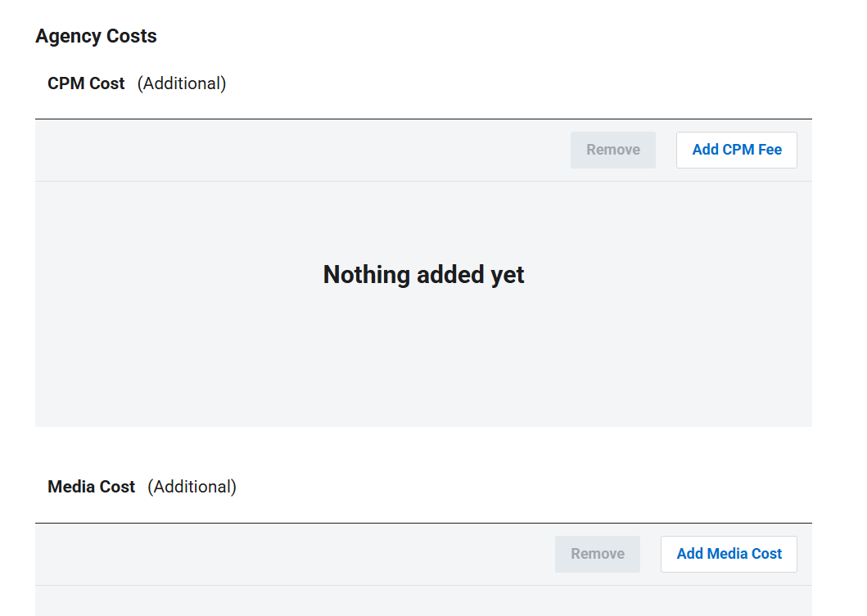Click "(Additional)" beside Media Cost
Image resolution: width=867 pixels, height=616 pixels.
tap(192, 487)
